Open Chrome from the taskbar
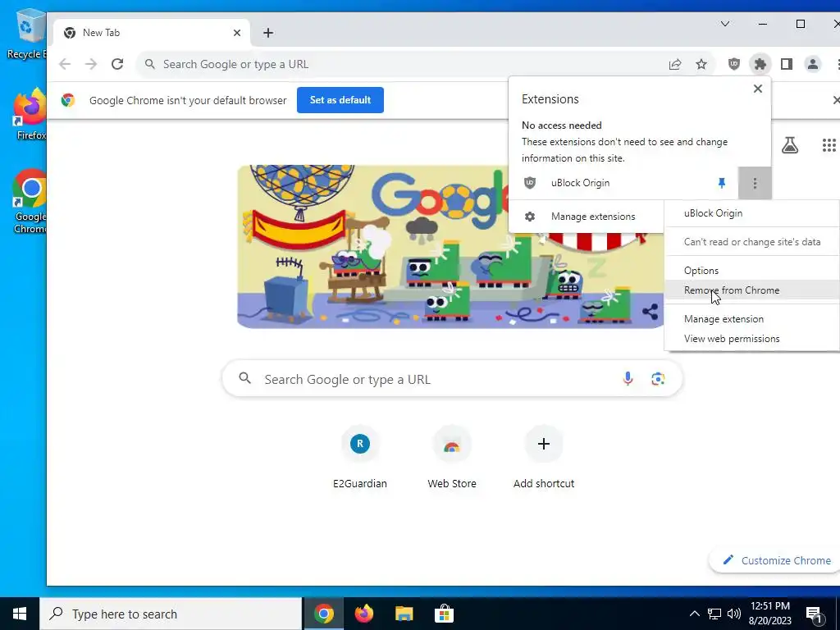Image resolution: width=840 pixels, height=630 pixels. click(324, 614)
